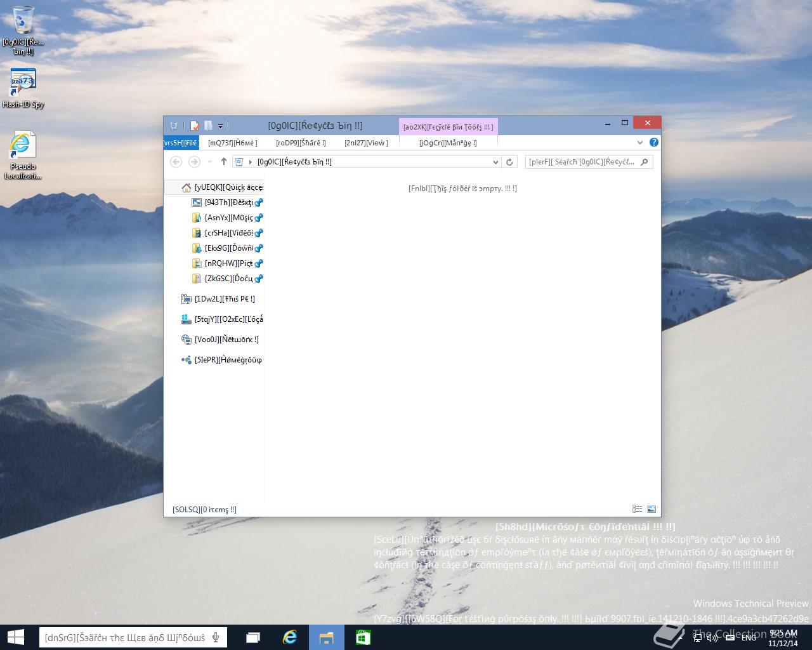This screenshot has height=650, width=812.
Task: Switch to details view in status bar
Action: tap(637, 509)
